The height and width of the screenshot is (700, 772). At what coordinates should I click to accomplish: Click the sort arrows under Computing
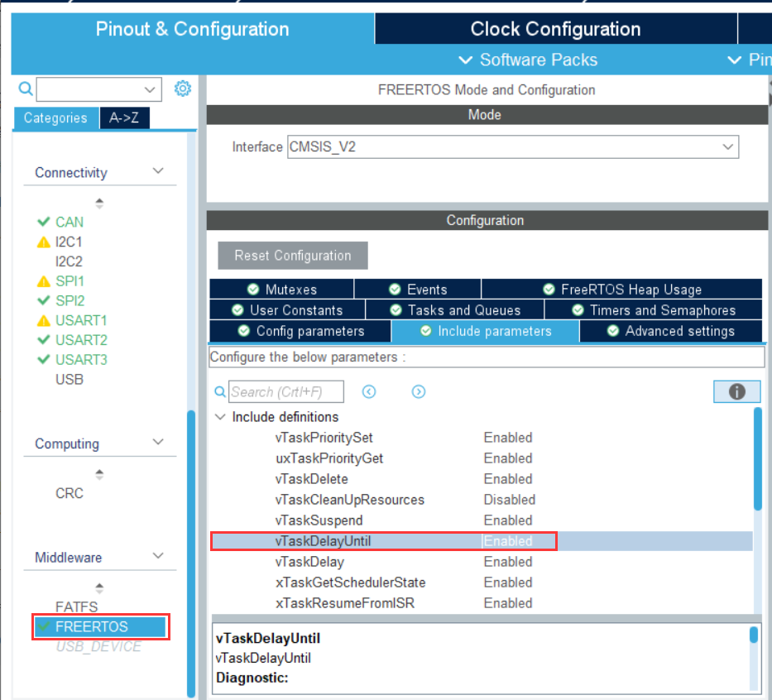click(x=99, y=475)
